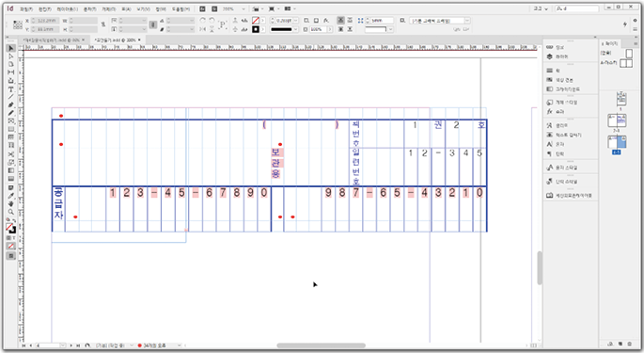The width and height of the screenshot is (644, 353).
Task: Open control panel settings gear icon
Action: point(636,20)
